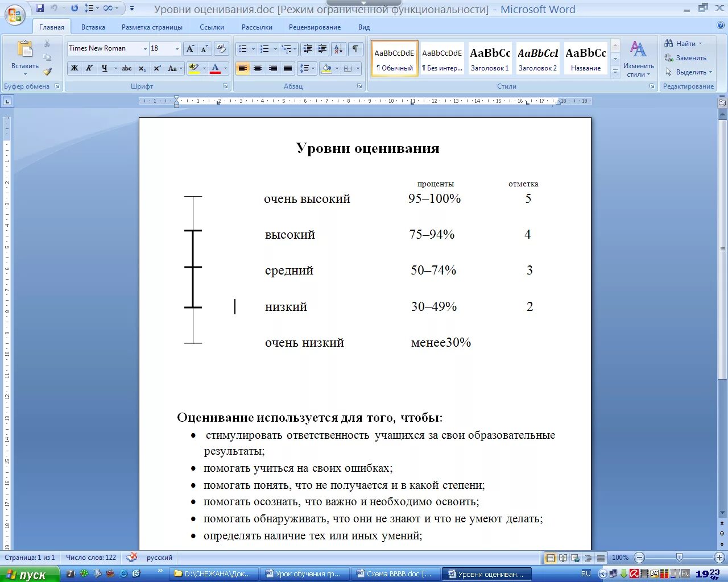728x582 pixels.
Task: Expand the bulleted list options arrow
Action: click(x=254, y=49)
